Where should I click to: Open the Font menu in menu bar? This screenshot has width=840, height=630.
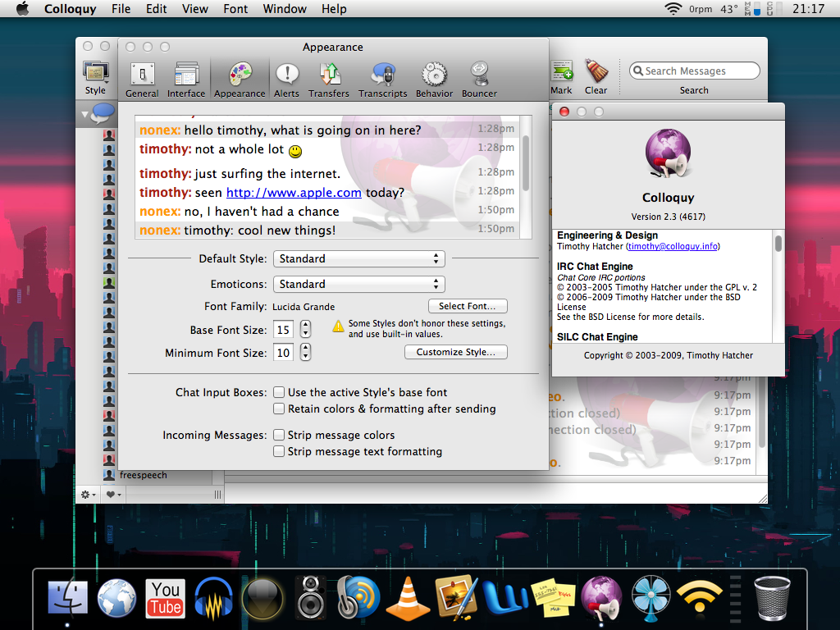(x=235, y=9)
